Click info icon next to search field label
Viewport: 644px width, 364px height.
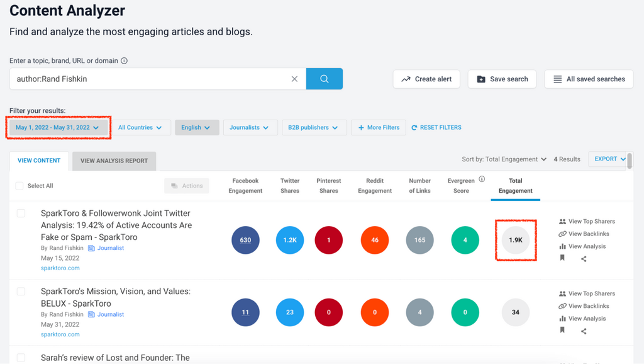coord(124,61)
